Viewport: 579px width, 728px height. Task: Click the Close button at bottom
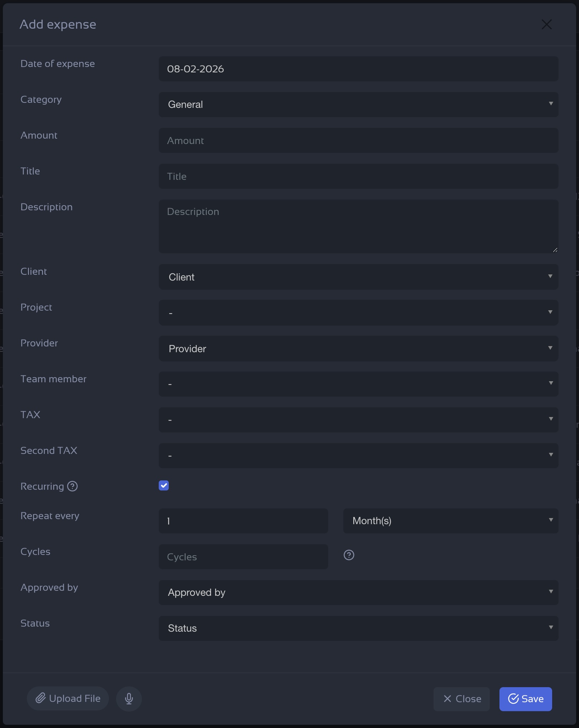(461, 699)
